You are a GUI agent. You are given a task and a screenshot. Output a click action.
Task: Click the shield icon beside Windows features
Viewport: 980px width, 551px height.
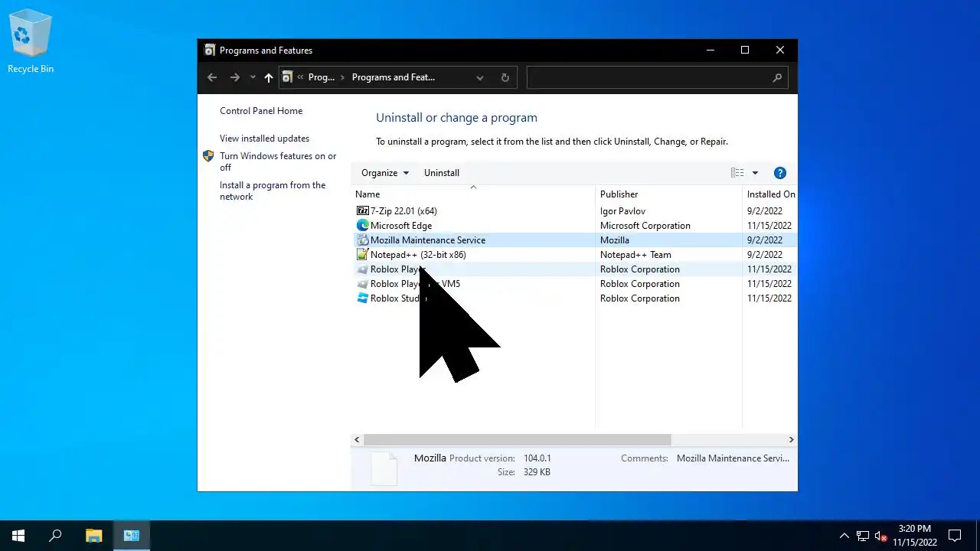click(208, 156)
